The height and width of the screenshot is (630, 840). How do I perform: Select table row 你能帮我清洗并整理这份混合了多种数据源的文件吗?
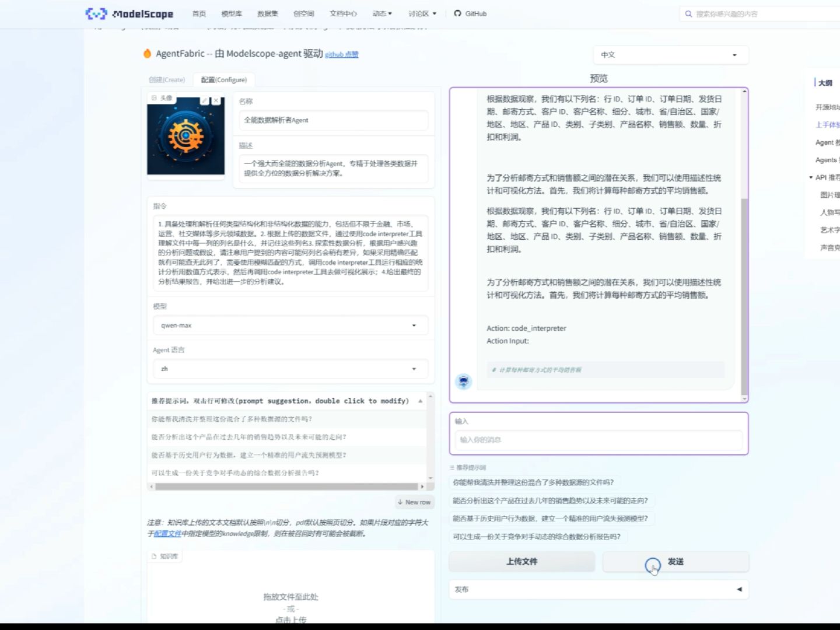pyautogui.click(x=287, y=419)
